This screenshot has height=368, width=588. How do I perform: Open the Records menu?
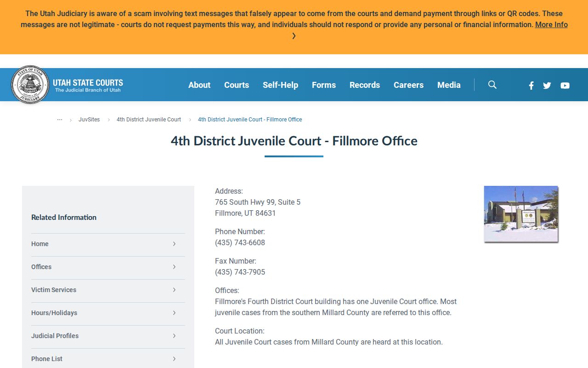365,85
